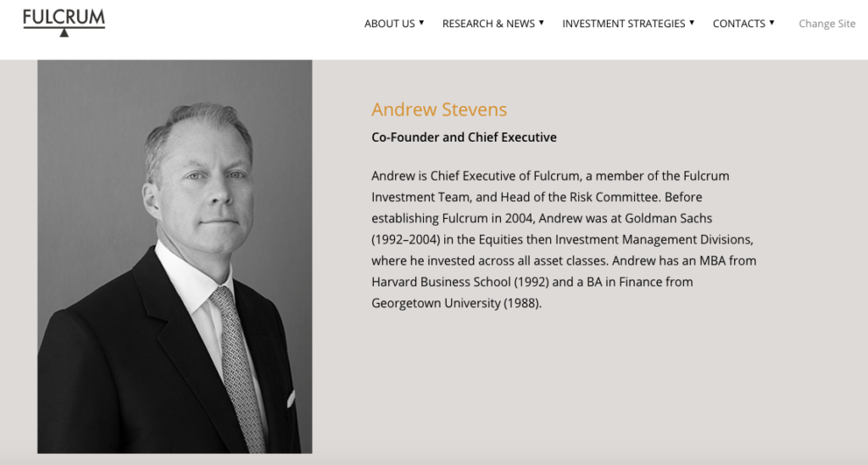Screen dimensions: 868x465
Task: Click the Co-Founder and Chief Executive subtitle
Action: 464,137
